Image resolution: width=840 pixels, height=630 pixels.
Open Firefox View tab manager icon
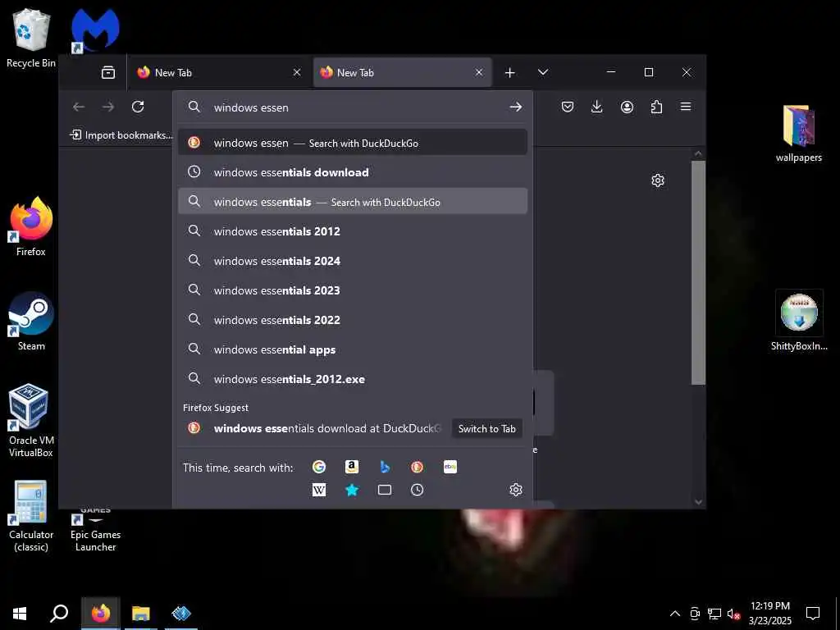pyautogui.click(x=108, y=72)
